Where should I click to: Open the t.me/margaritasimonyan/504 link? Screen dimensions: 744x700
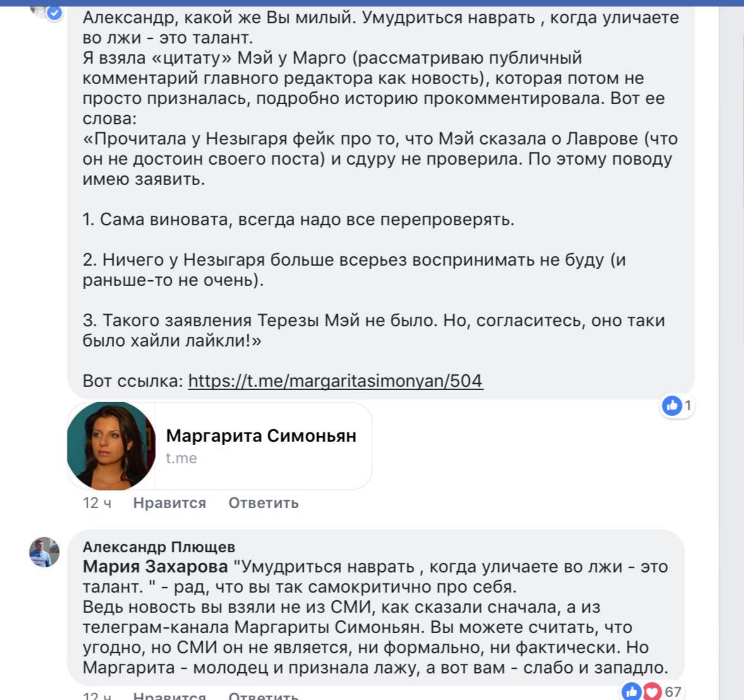(335, 381)
